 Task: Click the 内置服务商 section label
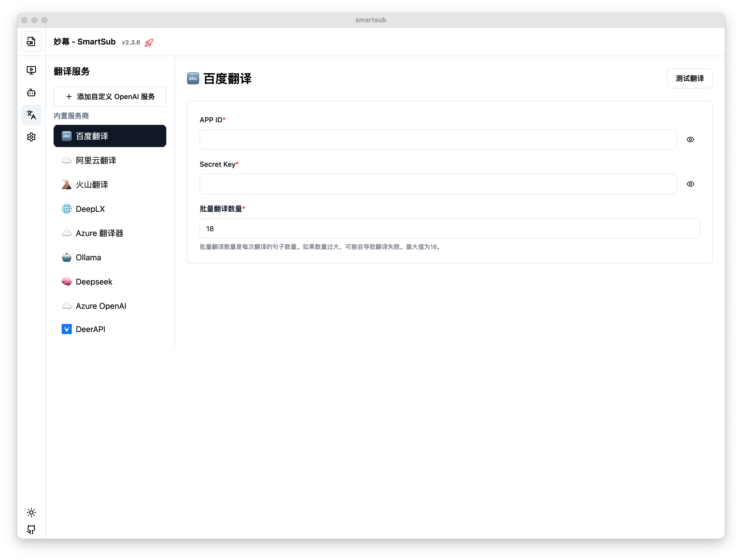pyautogui.click(x=71, y=116)
